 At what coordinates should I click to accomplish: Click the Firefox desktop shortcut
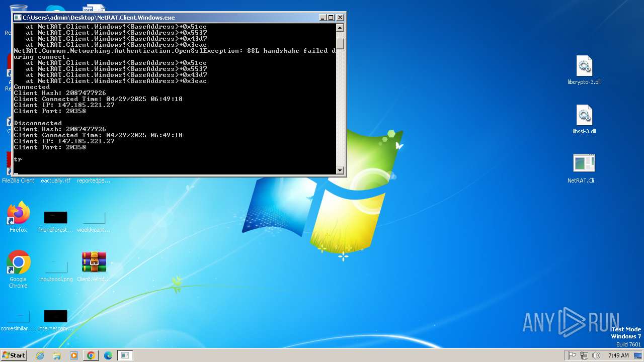coord(18,217)
